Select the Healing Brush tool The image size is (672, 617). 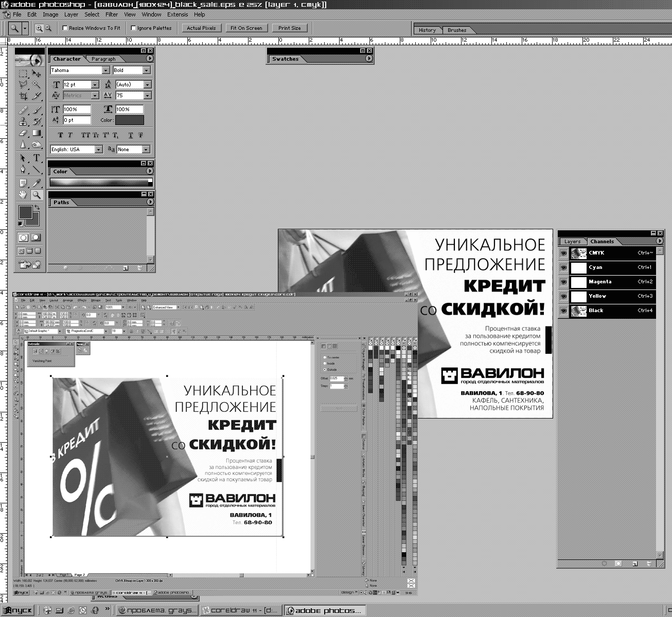tap(23, 110)
